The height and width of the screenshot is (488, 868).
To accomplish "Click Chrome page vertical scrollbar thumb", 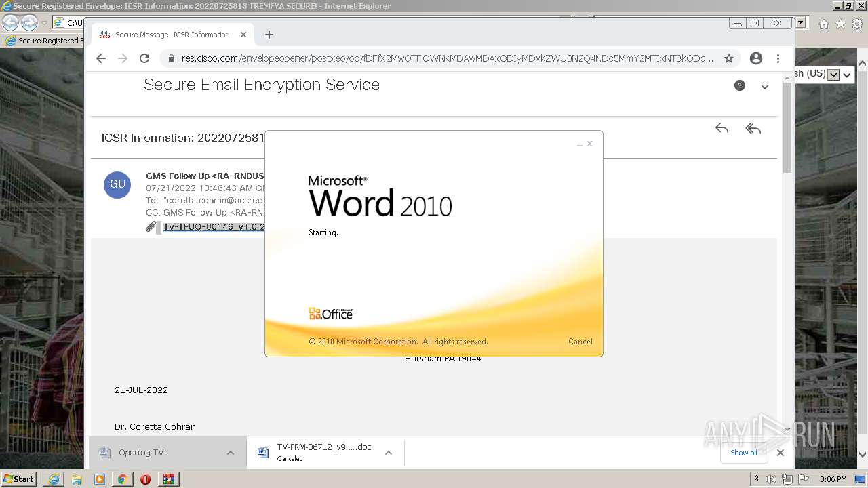I will click(x=787, y=127).
